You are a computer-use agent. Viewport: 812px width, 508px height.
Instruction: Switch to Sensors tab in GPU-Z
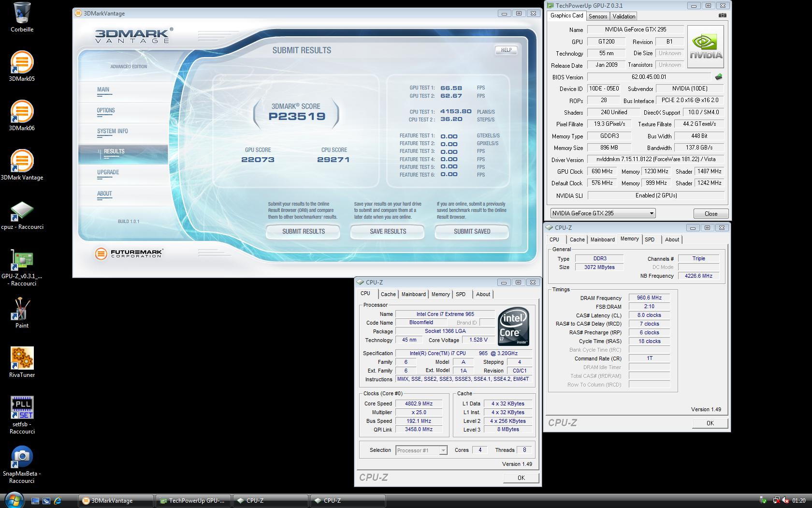tap(597, 16)
